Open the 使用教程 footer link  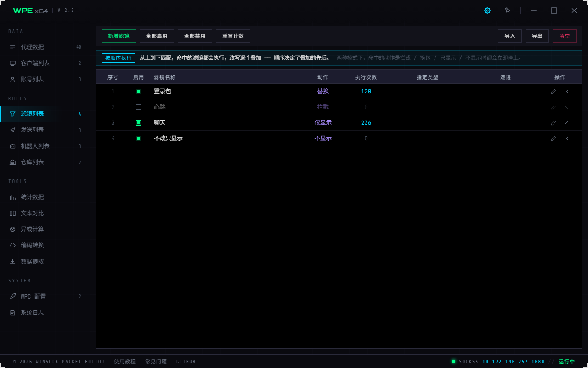pyautogui.click(x=124, y=362)
